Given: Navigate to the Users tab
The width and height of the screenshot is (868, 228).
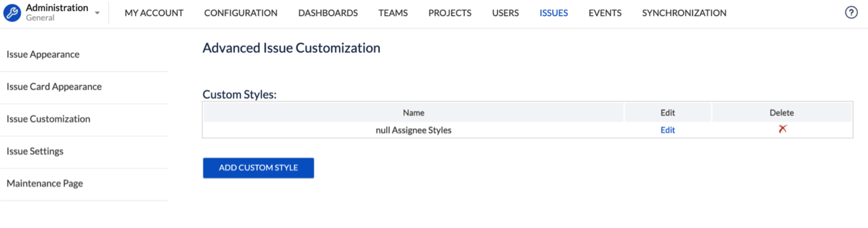Looking at the screenshot, I should click(505, 13).
